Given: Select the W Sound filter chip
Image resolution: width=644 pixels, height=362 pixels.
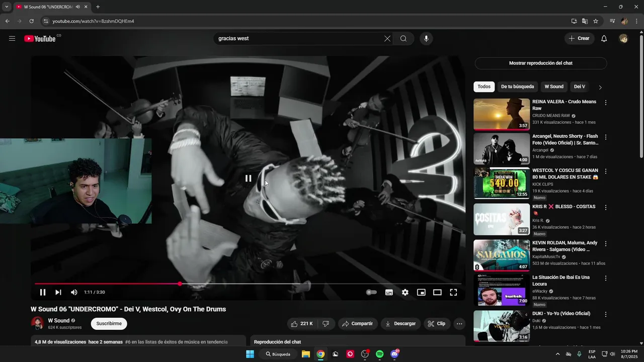Looking at the screenshot, I should pos(554,87).
